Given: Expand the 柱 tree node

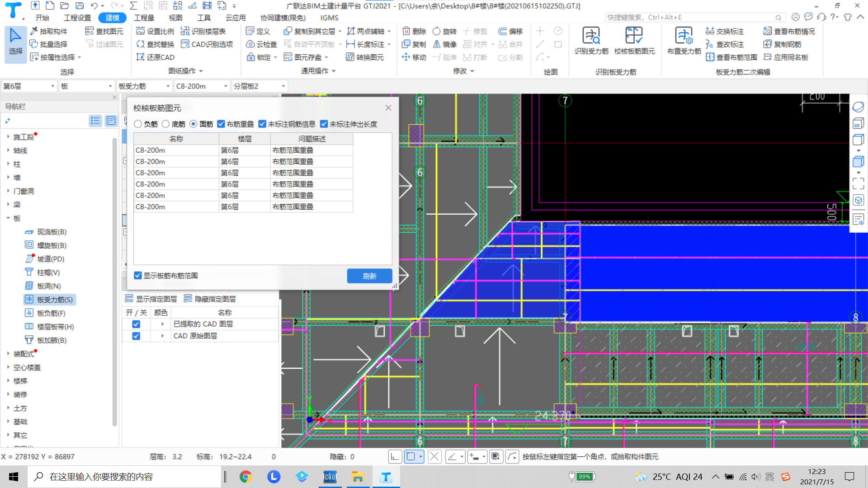Looking at the screenshot, I should pyautogui.click(x=8, y=164).
